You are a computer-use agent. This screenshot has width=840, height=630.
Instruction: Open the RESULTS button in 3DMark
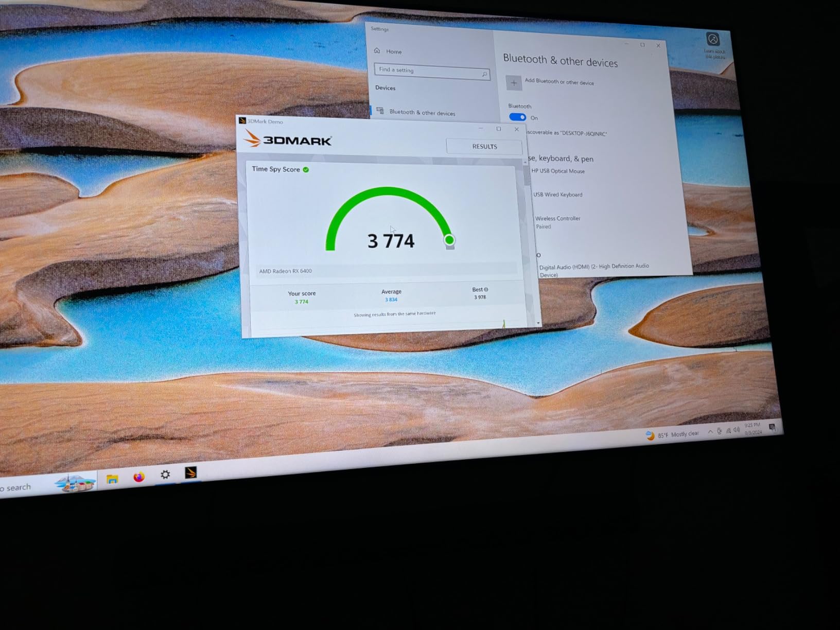(484, 147)
